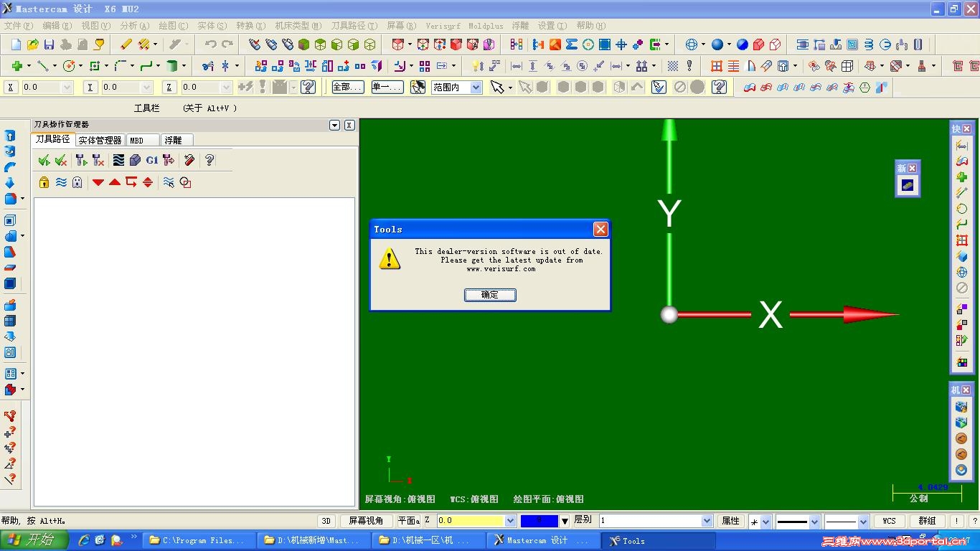
Task: Click the red up arrow in toolpath manager
Action: pos(115,182)
